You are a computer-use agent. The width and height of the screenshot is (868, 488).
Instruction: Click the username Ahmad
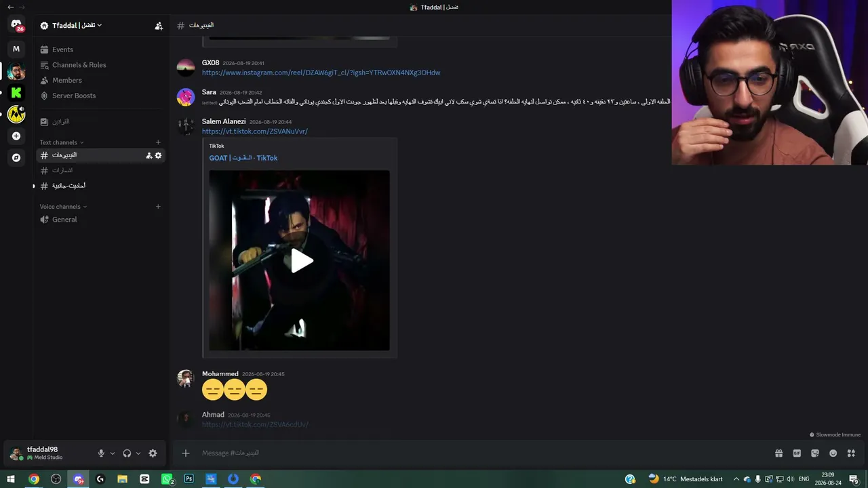point(213,415)
